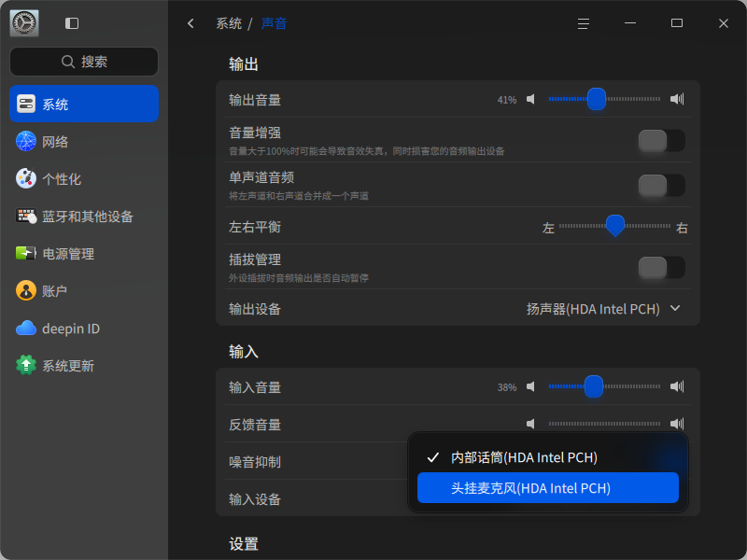Image resolution: width=747 pixels, height=560 pixels.
Task: Click the 电源管理 battery icon
Action: point(26,253)
